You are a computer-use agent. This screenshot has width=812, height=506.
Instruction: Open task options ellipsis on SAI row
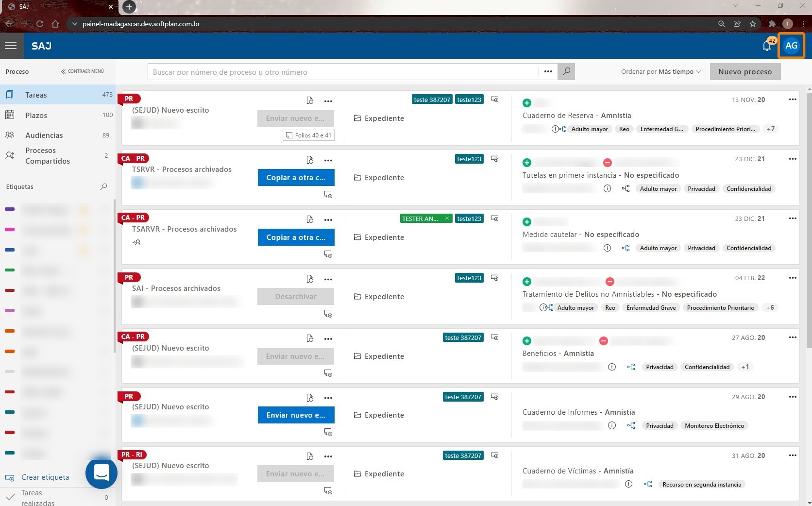(x=328, y=279)
